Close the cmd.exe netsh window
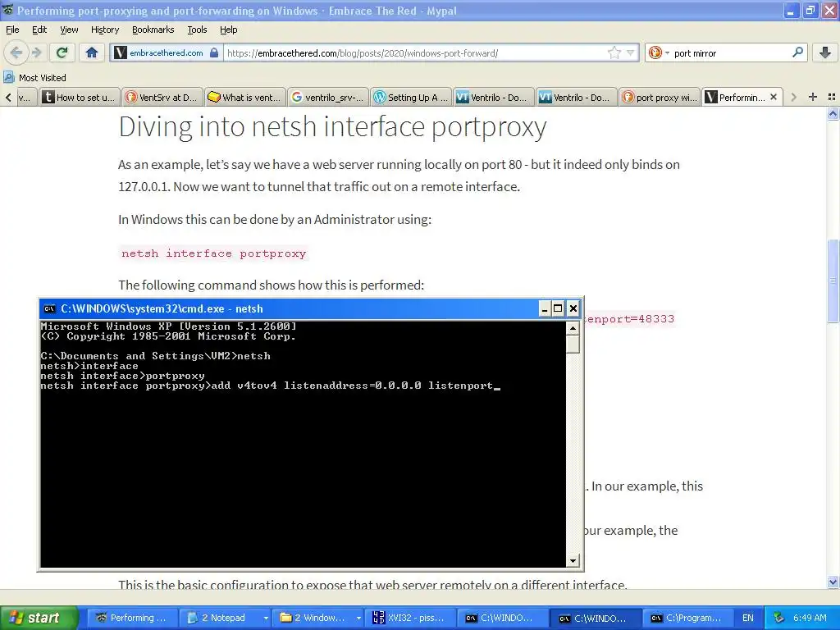The image size is (840, 630). [573, 308]
